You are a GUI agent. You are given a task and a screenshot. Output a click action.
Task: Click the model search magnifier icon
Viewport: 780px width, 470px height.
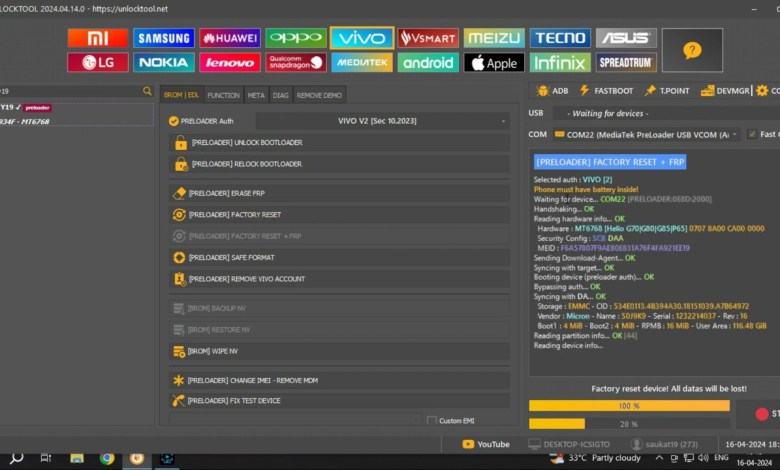click(x=147, y=91)
